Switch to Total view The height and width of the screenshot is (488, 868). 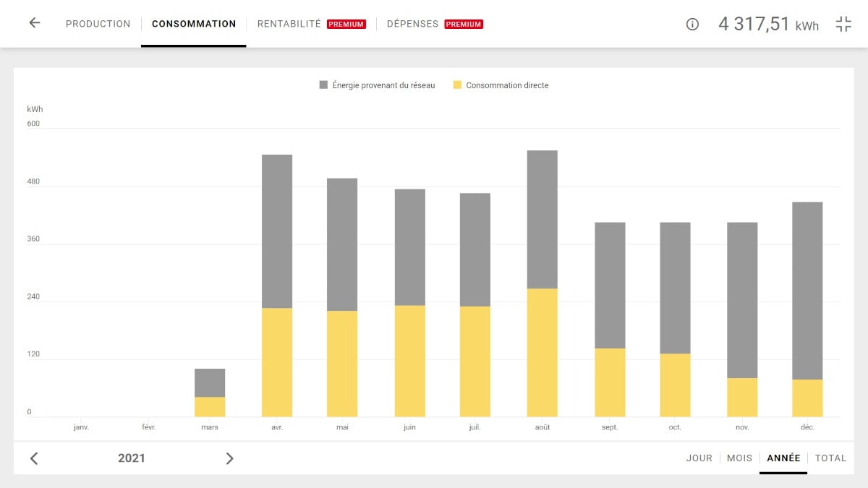click(x=830, y=458)
